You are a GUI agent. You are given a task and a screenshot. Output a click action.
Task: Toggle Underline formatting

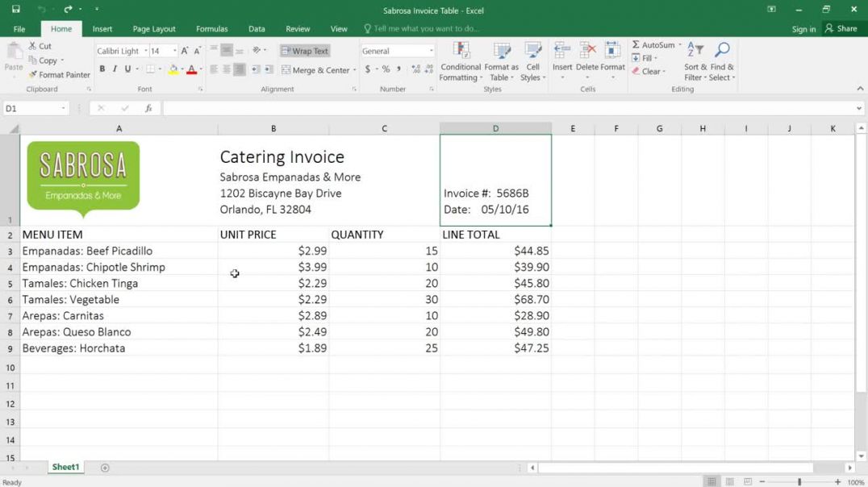tap(128, 69)
